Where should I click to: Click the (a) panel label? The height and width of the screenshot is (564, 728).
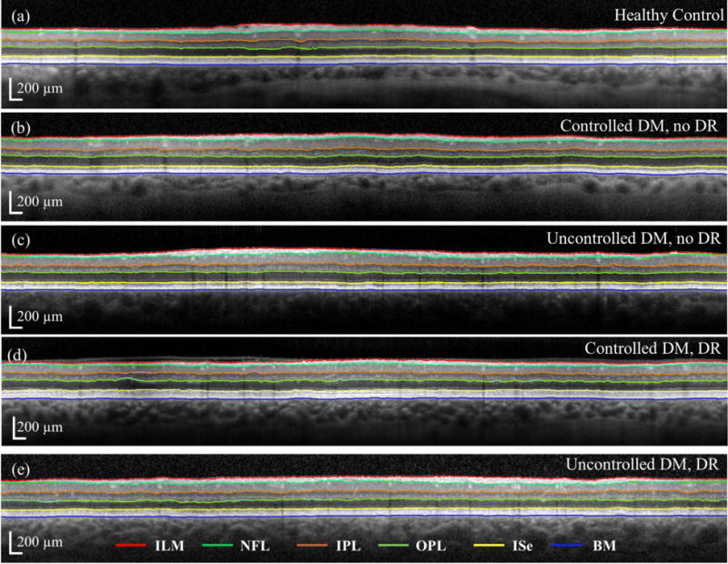pos(16,15)
